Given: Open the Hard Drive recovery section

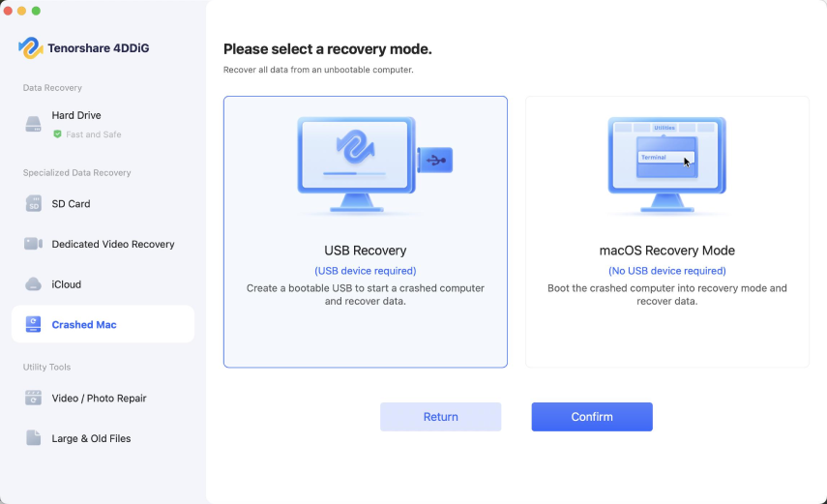Looking at the screenshot, I should point(76,116).
